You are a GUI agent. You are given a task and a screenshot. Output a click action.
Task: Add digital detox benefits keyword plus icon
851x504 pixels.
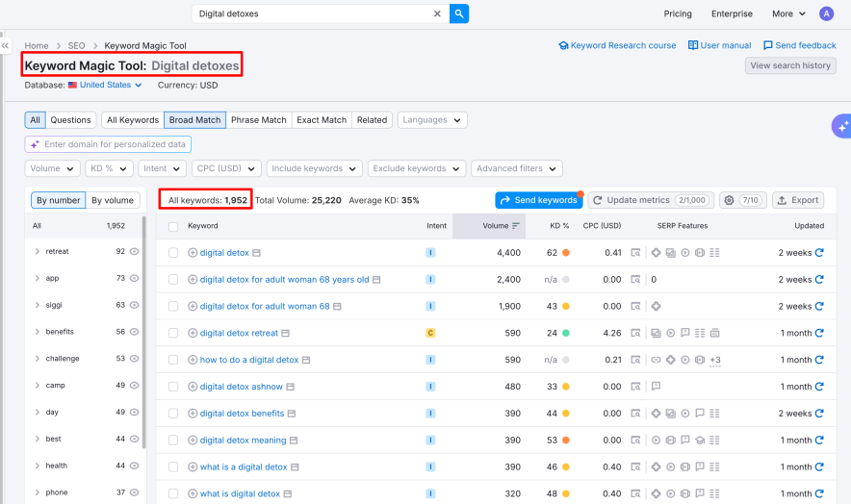(193, 414)
